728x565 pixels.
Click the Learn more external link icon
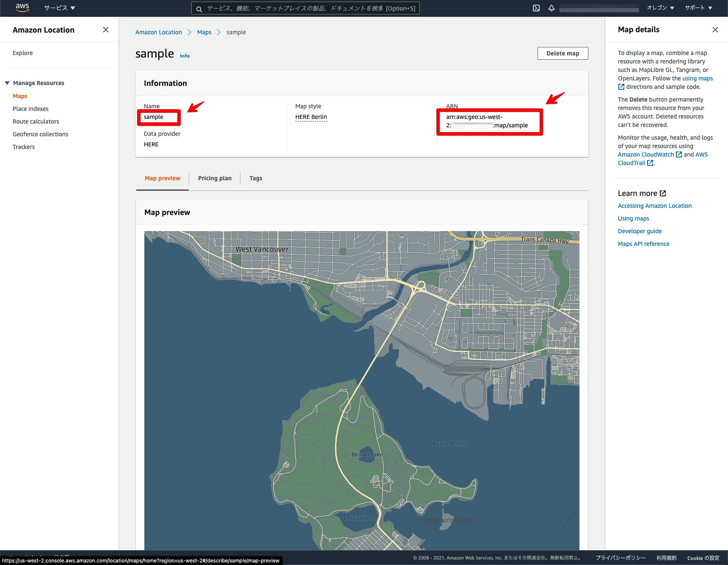[x=663, y=193]
